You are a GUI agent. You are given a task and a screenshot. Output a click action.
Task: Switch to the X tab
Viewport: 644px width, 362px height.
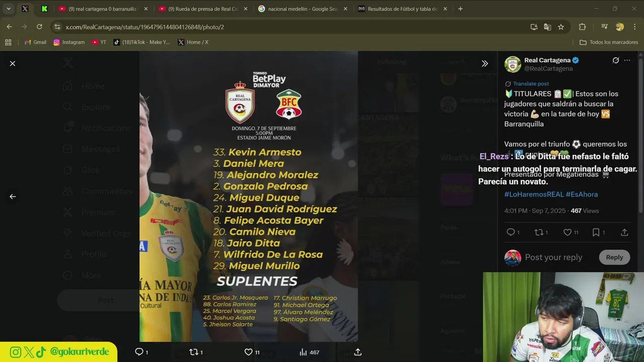(25, 9)
